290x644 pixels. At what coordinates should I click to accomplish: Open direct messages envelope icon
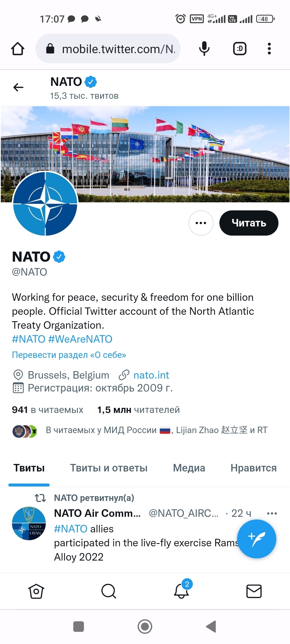[x=254, y=591]
